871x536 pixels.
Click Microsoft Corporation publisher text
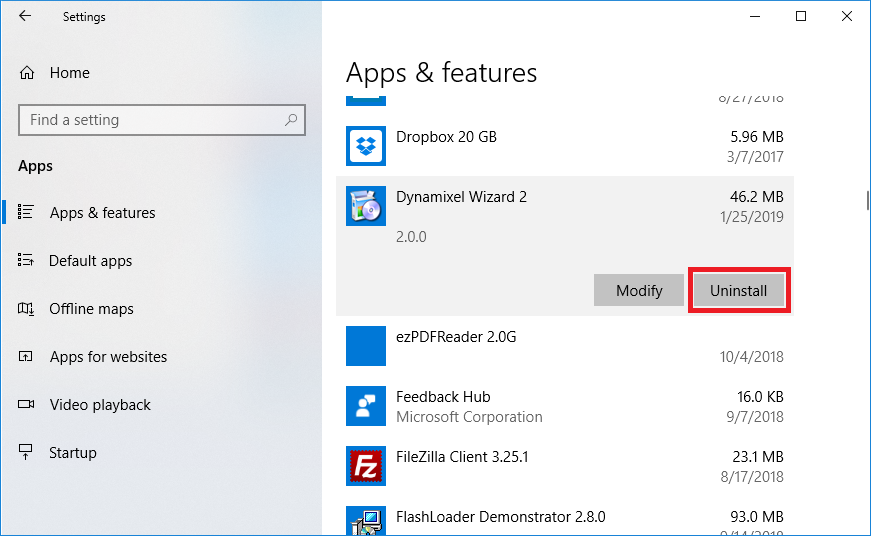[x=469, y=417]
